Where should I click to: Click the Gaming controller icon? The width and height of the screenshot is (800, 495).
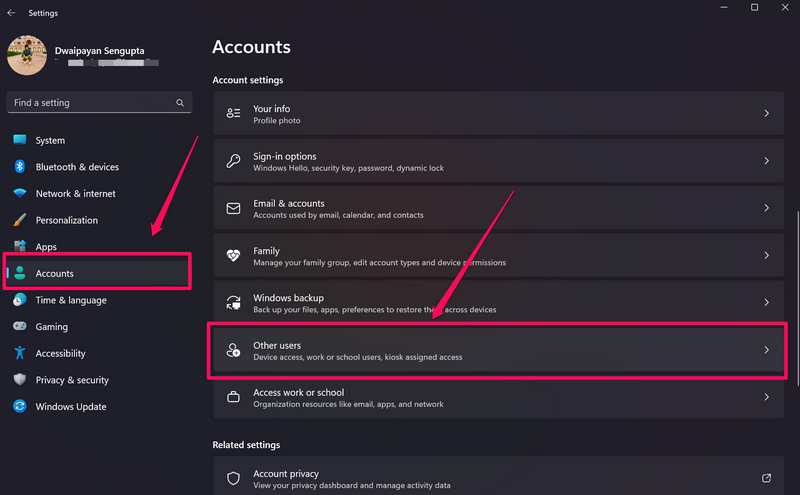pos(20,327)
